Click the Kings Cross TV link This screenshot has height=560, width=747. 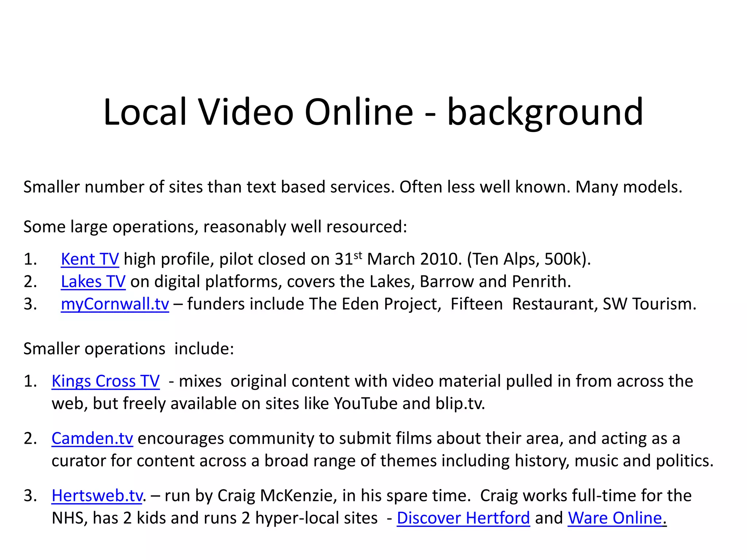(105, 381)
